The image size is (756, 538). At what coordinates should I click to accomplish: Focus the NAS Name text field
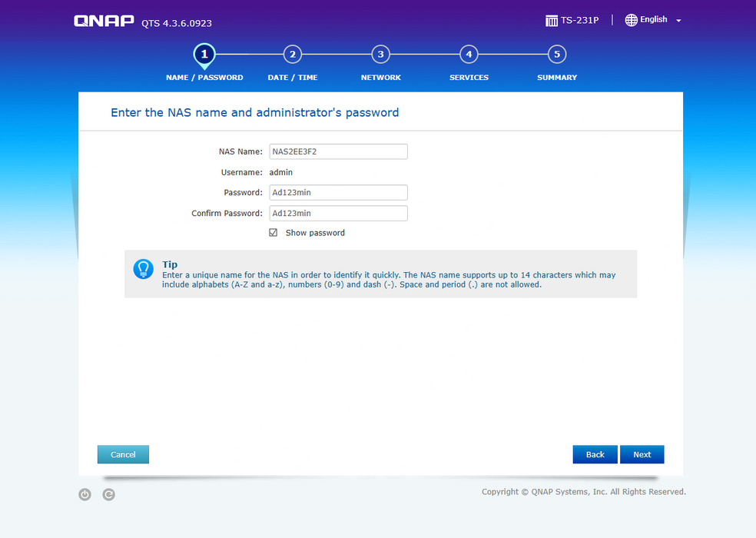[x=338, y=151]
